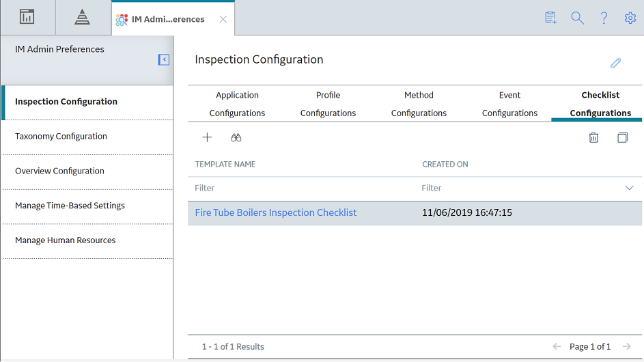Open the asset hierarchy pyramid icon
Image resolution: width=644 pixels, height=362 pixels.
(82, 17)
